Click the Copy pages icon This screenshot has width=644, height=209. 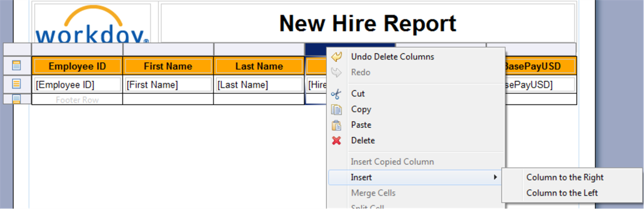click(x=336, y=109)
